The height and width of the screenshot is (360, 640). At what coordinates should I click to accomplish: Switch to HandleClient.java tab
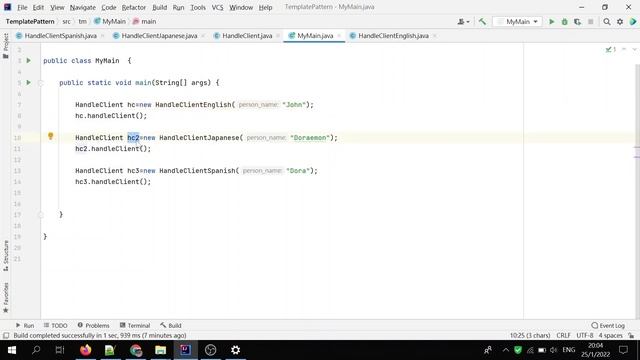click(247, 36)
